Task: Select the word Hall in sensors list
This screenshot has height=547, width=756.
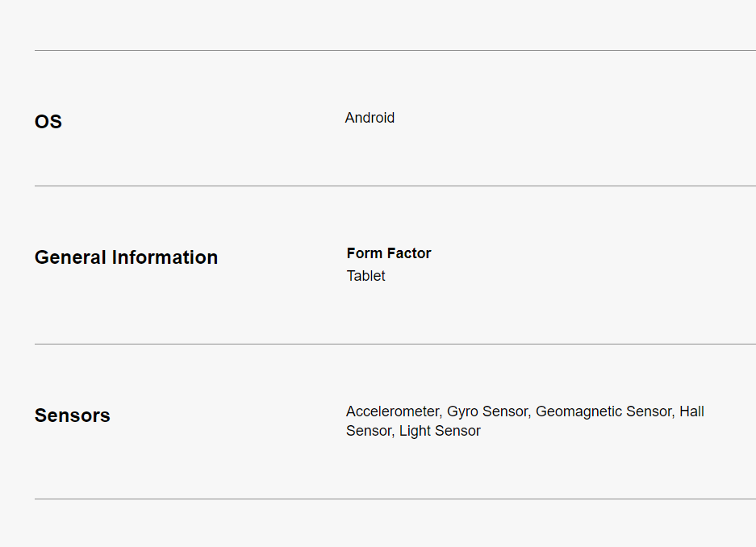Action: click(691, 411)
